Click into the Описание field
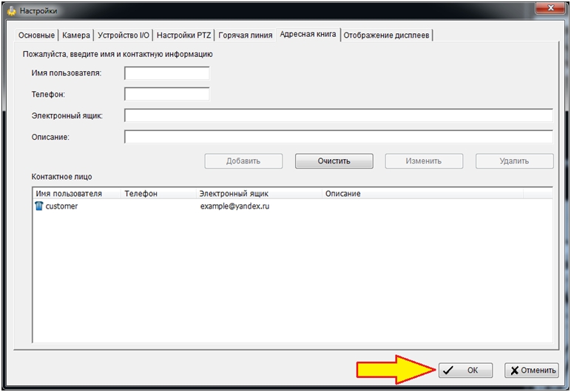Viewport: 571px width, 392px height. pyautogui.click(x=338, y=137)
